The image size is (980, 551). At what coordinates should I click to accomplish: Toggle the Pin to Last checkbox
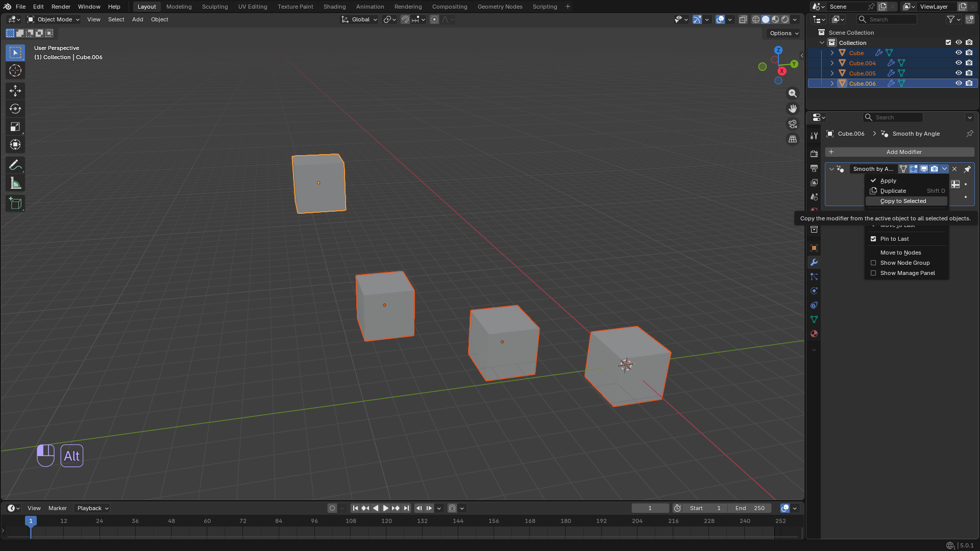click(x=873, y=239)
